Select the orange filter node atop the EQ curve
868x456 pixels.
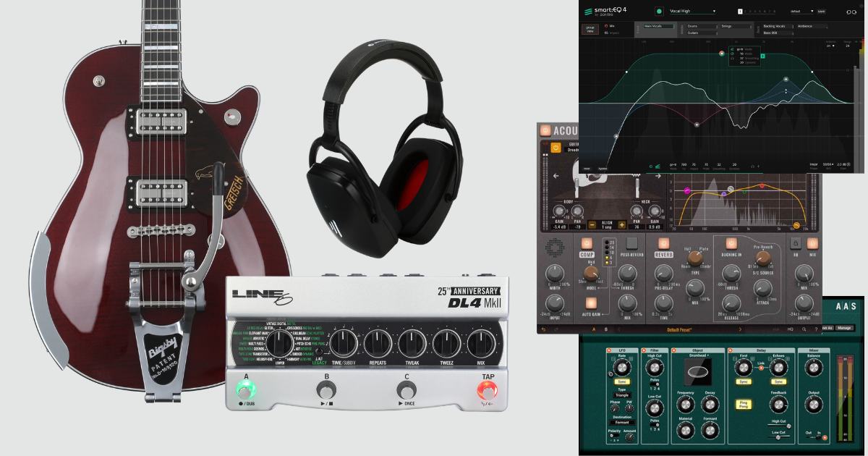click(x=722, y=54)
